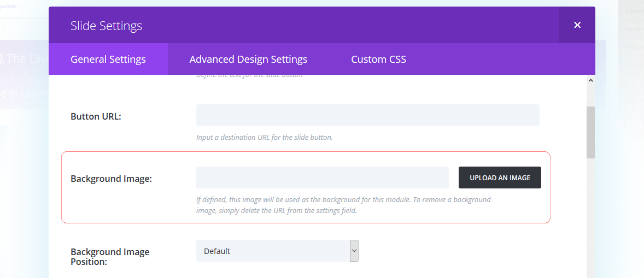Click the settings panel scrollbar thumb
Viewport: 644px width, 278px height.
pyautogui.click(x=590, y=132)
